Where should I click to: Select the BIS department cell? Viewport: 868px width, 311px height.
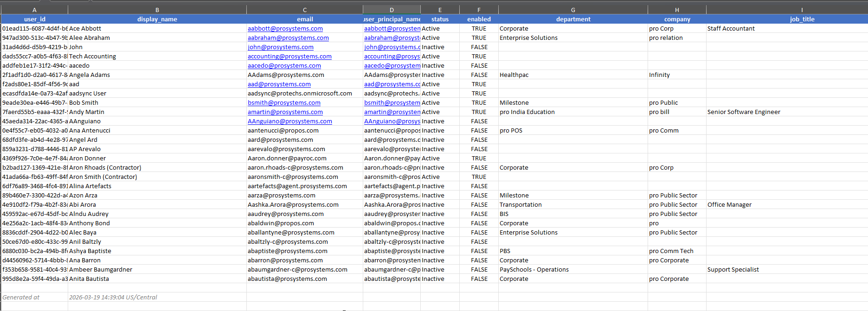pyautogui.click(x=573, y=214)
